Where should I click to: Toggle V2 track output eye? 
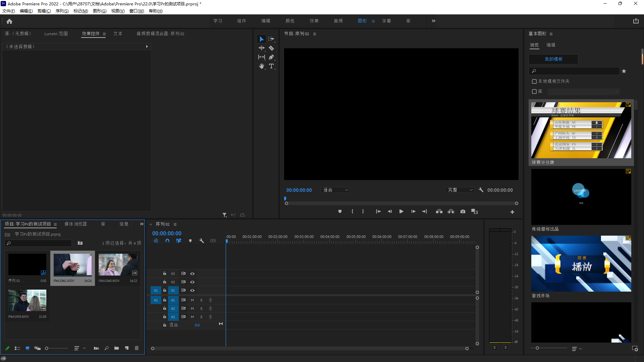point(193,282)
